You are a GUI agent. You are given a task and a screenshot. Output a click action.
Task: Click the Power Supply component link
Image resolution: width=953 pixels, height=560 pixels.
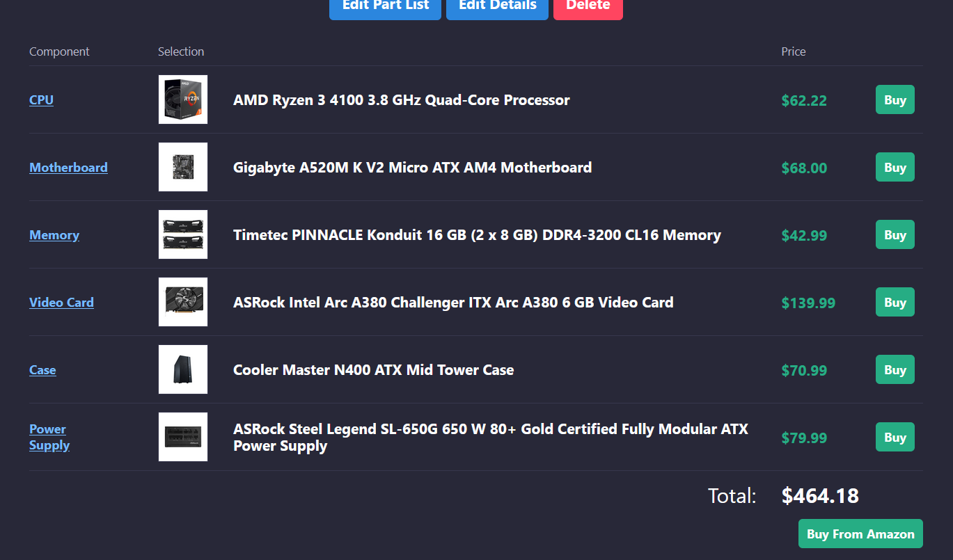[x=49, y=437]
